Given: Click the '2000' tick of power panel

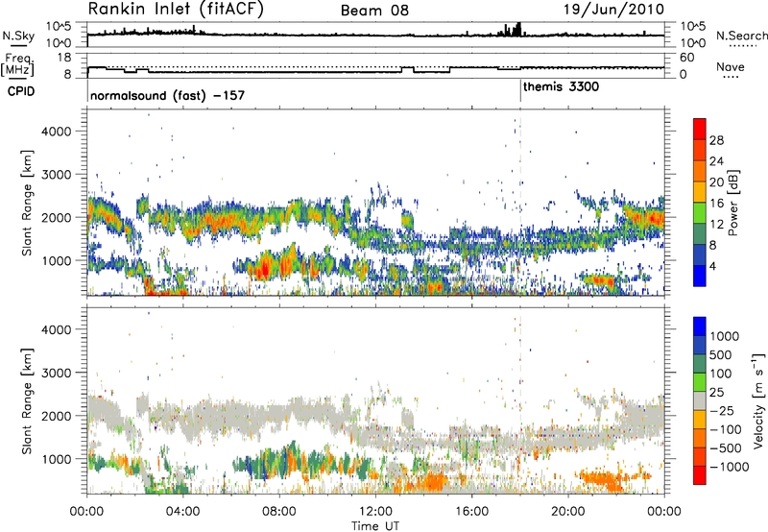Looking at the screenshot, I should [57, 217].
